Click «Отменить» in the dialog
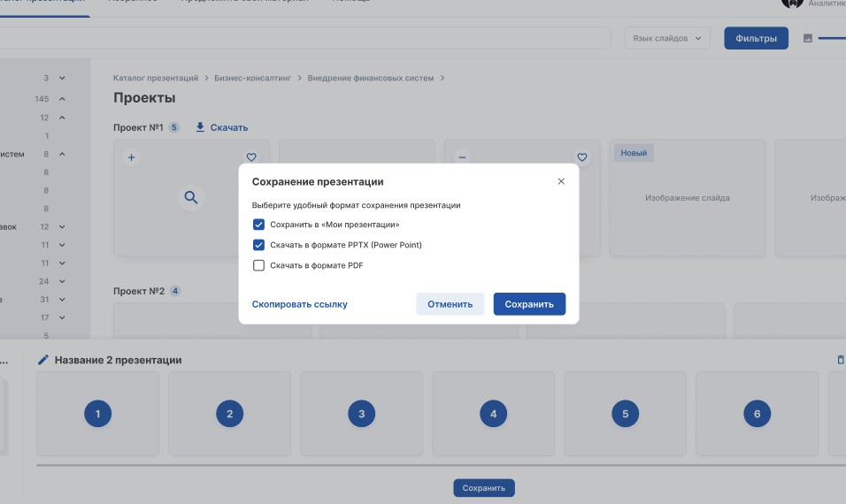 tap(450, 304)
